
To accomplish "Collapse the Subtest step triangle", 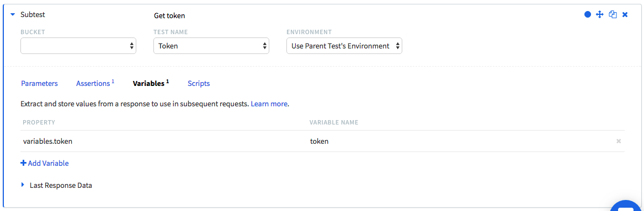I will (x=13, y=14).
